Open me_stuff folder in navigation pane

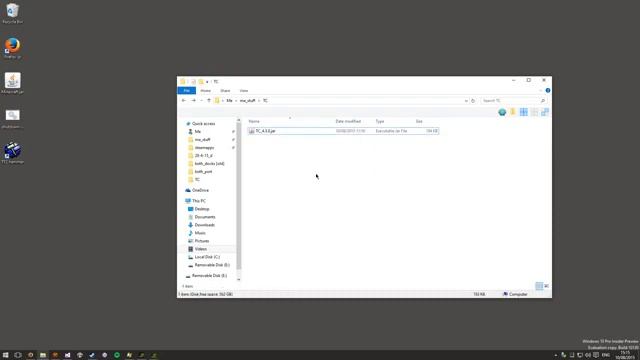(202, 140)
